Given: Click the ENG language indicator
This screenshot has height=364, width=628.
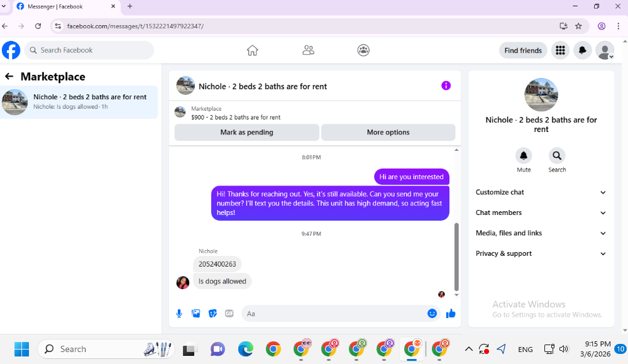Looking at the screenshot, I should point(525,350).
